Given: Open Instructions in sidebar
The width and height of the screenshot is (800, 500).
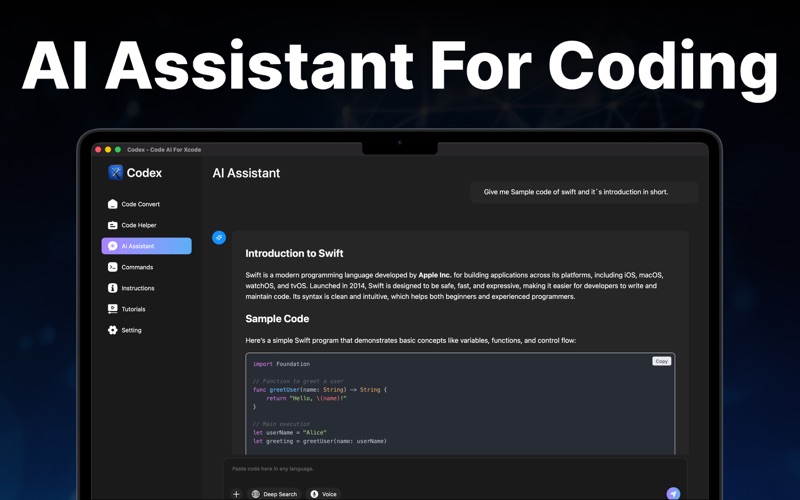Looking at the screenshot, I should point(131,288).
